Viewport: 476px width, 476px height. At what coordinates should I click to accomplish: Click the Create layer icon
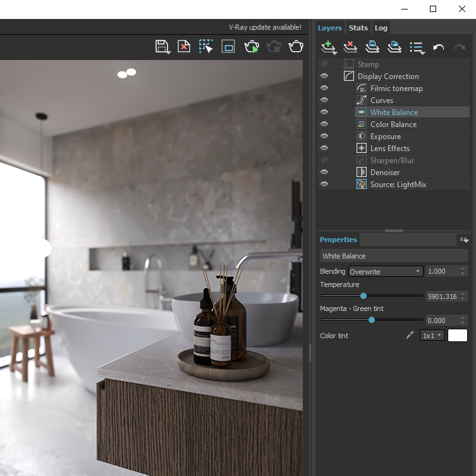[328, 47]
